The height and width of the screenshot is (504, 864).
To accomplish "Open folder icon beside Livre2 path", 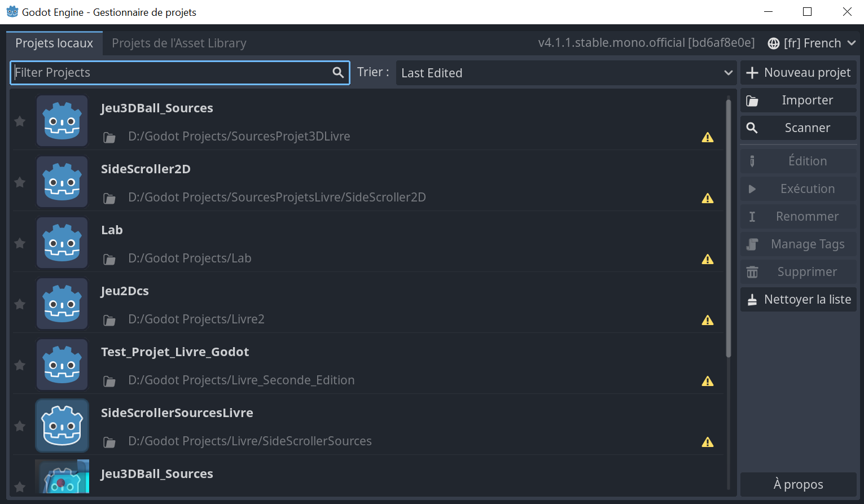I will click(109, 321).
